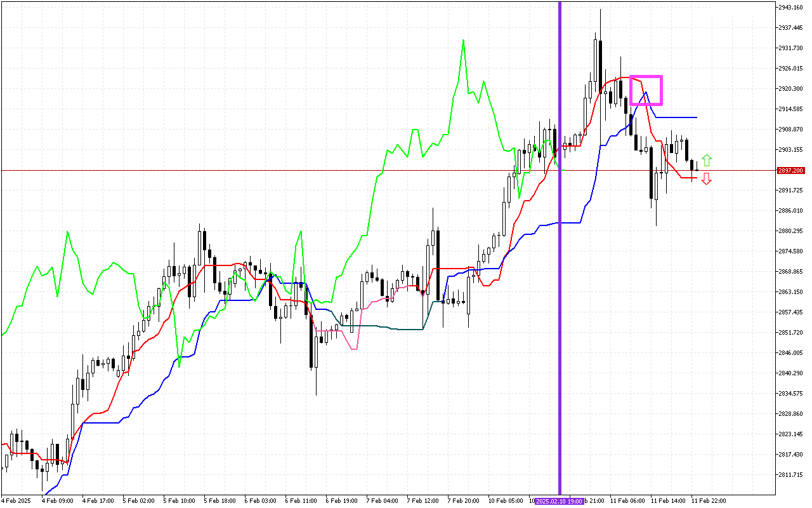Select the 11 Feb 06:00 time label
Image resolution: width=812 pixels, height=508 pixels.
pos(628,501)
